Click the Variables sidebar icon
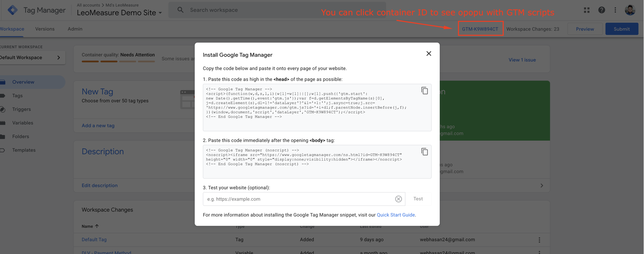This screenshot has width=644, height=254. click(x=3, y=123)
